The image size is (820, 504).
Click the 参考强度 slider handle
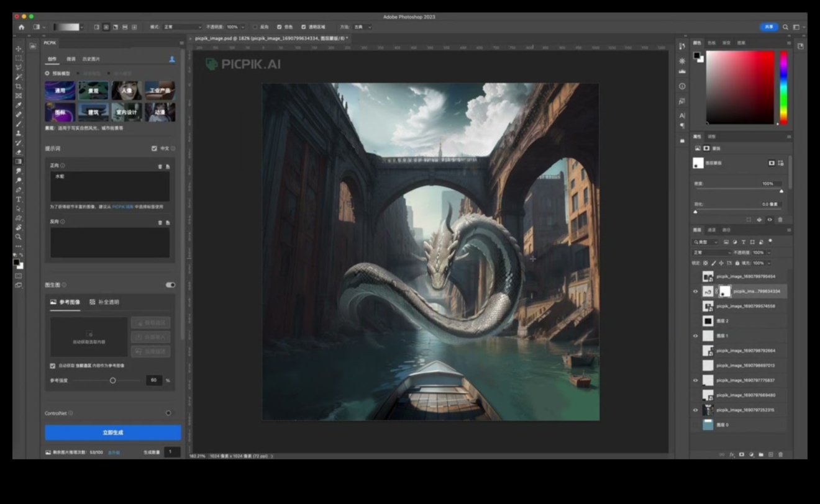112,380
